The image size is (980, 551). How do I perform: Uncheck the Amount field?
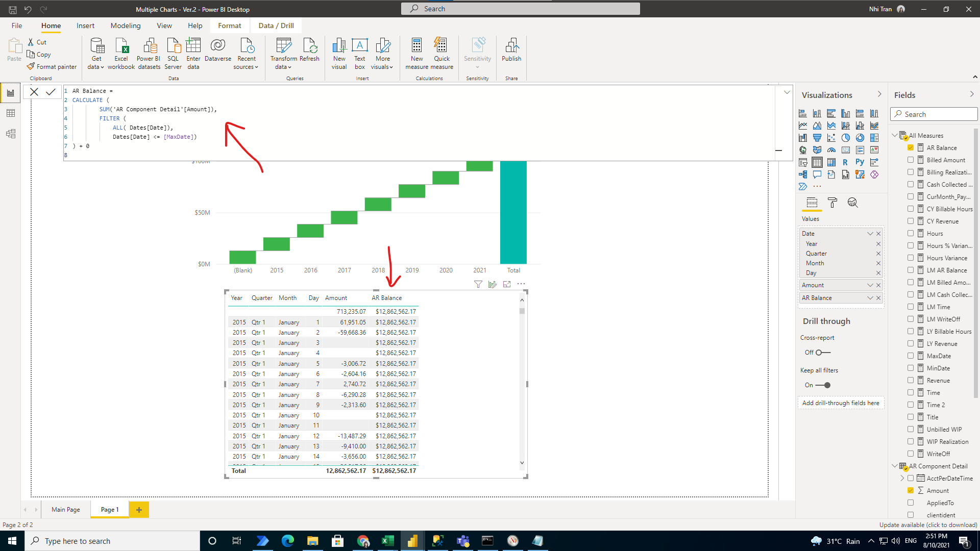(x=911, y=490)
